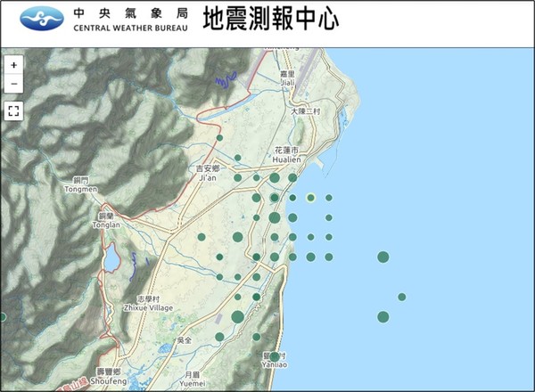Select the northernmost marker near red boundary road
The width and height of the screenshot is (535, 392).
[219, 138]
